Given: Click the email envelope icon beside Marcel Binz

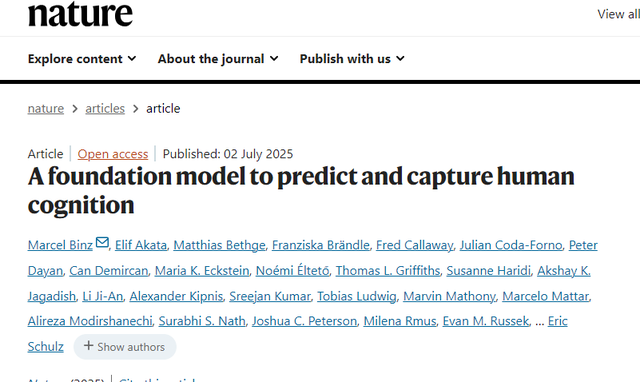Looking at the screenshot, I should pyautogui.click(x=102, y=242).
